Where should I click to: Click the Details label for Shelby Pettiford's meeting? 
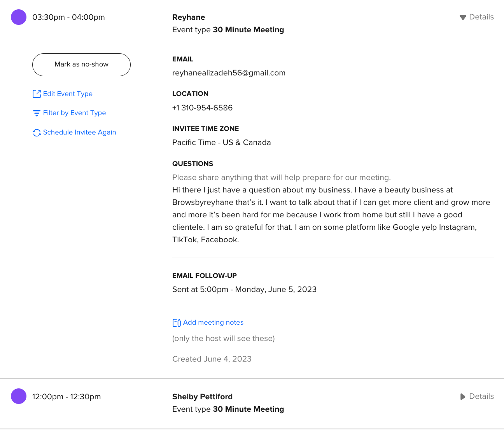pos(481,397)
